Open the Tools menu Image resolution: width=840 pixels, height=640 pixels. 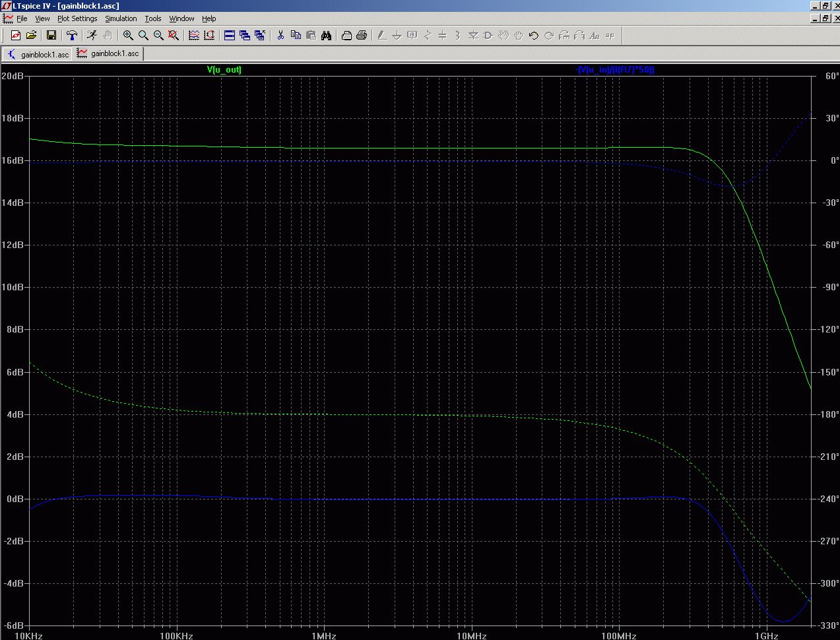tap(153, 18)
